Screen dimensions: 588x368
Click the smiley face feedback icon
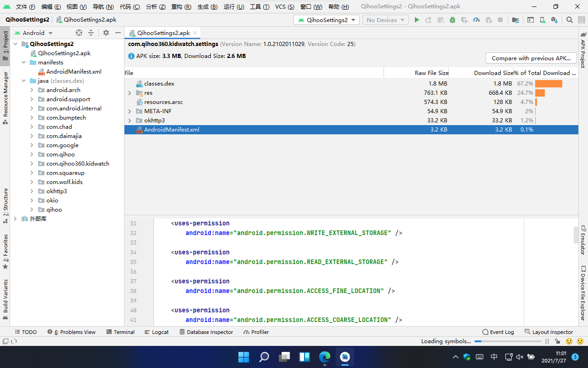coord(569,341)
